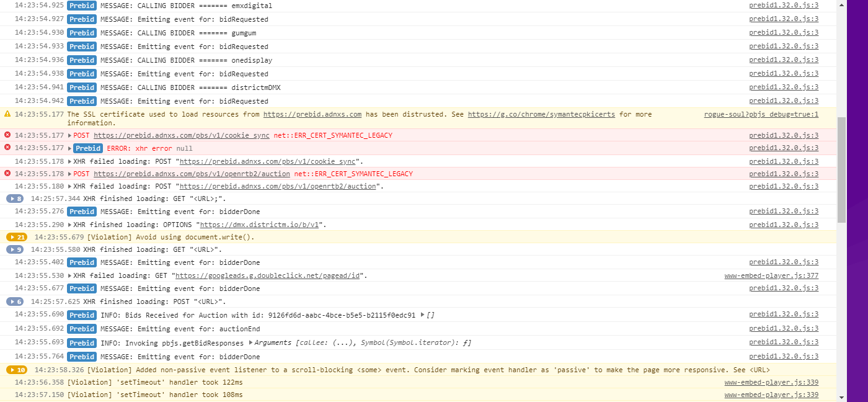Click the Prebid badge on the 'Invoking pbjs.getBidResponses' row

82,343
